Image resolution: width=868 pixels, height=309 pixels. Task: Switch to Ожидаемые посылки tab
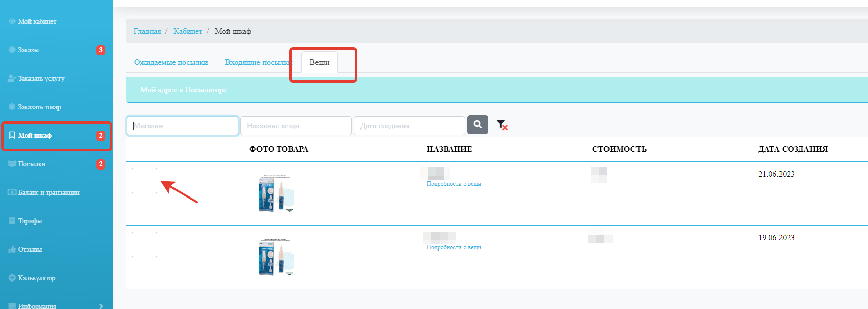pos(171,62)
